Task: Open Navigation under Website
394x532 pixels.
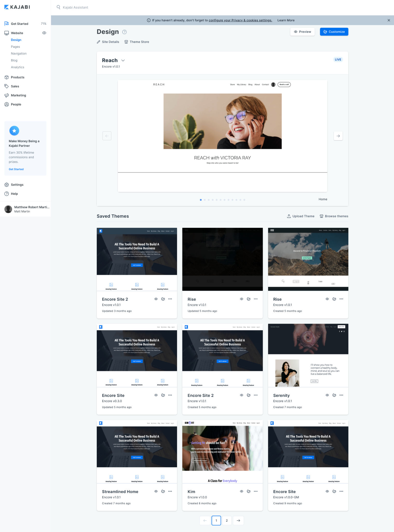Action: pyautogui.click(x=19, y=54)
